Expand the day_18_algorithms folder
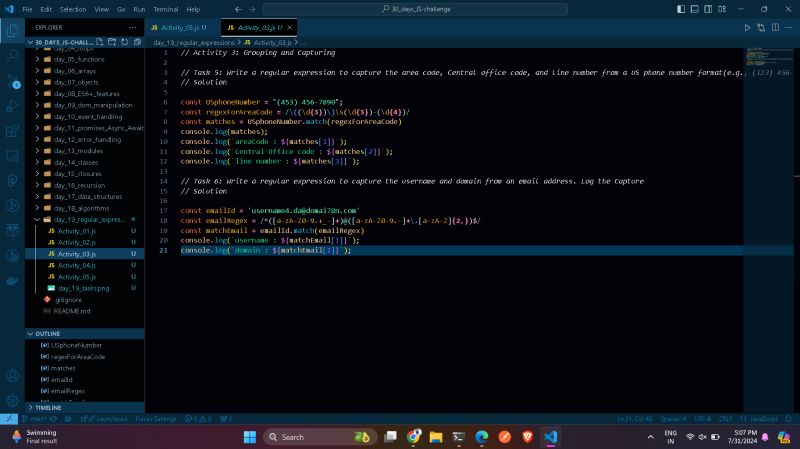The width and height of the screenshot is (800, 449). click(x=85, y=208)
